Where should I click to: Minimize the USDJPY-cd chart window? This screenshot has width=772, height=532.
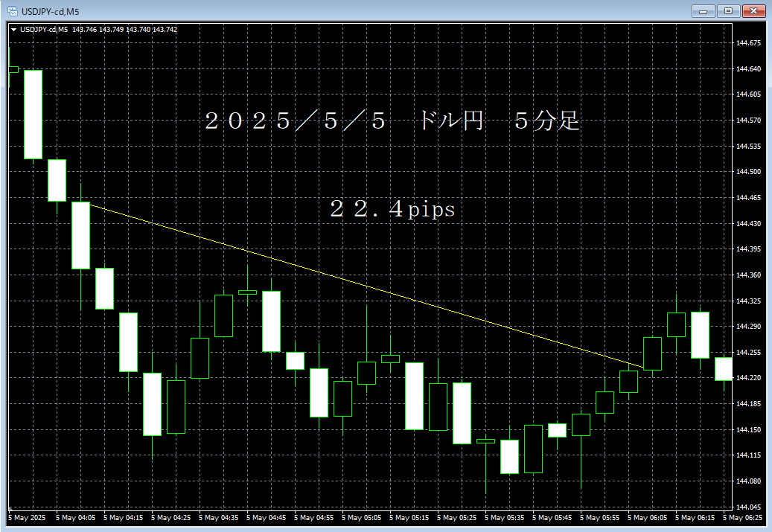pyautogui.click(x=703, y=11)
